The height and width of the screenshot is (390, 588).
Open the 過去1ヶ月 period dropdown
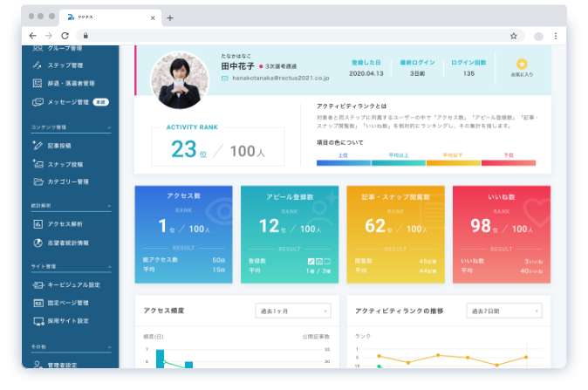[x=292, y=311]
